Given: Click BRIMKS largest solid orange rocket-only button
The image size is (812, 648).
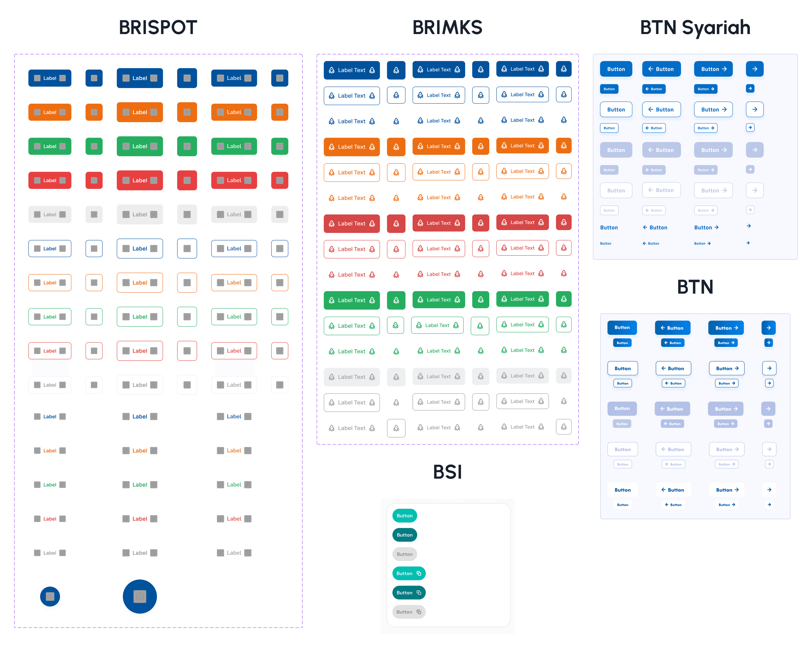Looking at the screenshot, I should (x=396, y=147).
